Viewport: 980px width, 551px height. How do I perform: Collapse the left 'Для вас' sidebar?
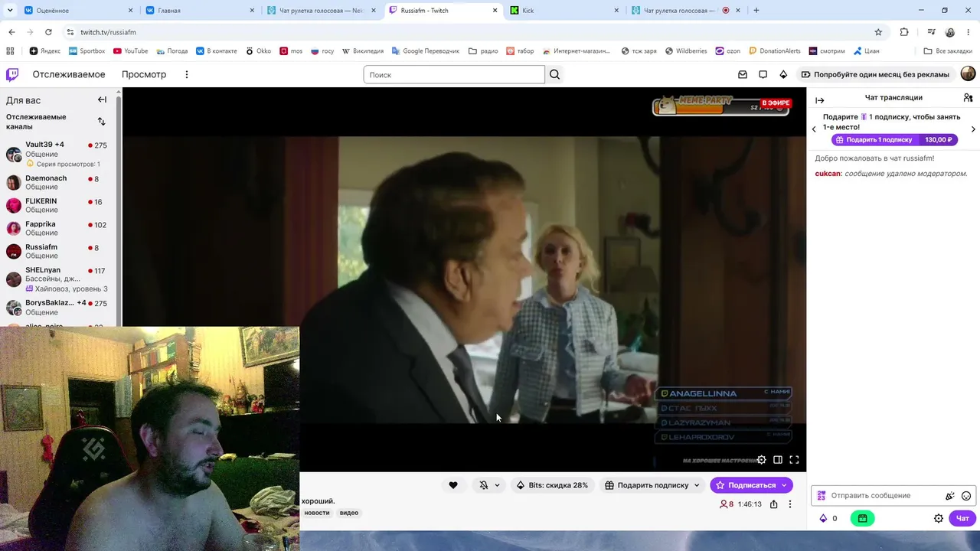[102, 99]
